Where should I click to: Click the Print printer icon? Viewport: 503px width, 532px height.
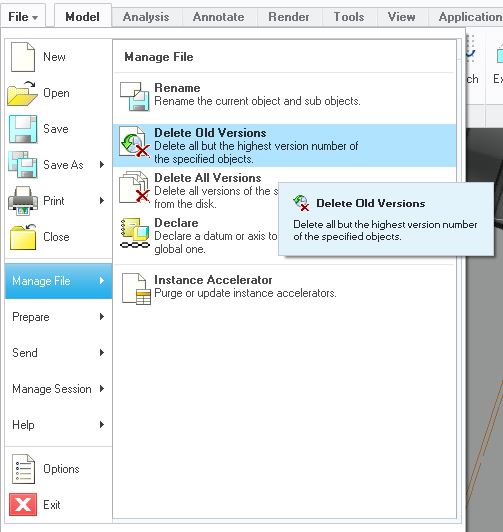pyautogui.click(x=23, y=201)
